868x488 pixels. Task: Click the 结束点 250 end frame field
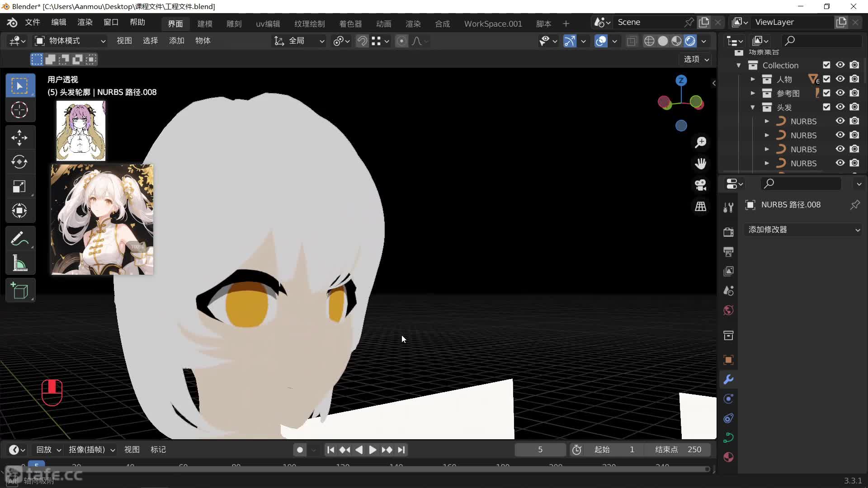[678, 450]
